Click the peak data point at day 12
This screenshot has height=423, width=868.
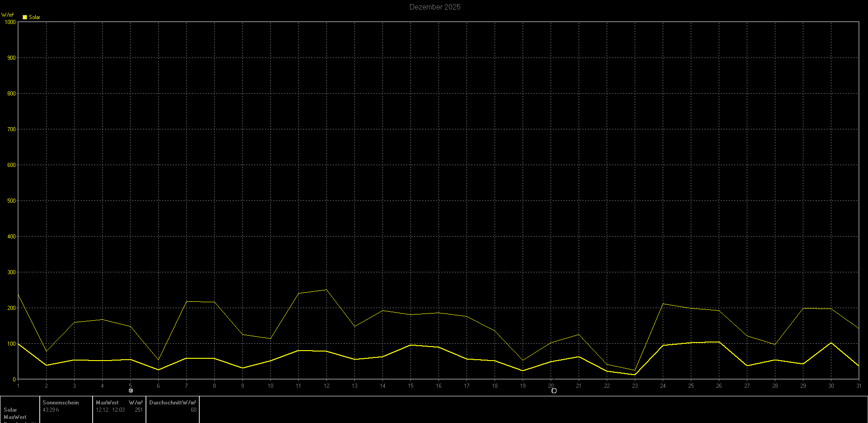[x=326, y=290]
